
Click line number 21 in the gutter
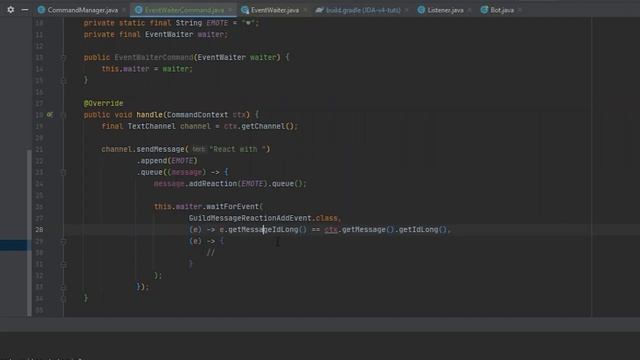[39, 149]
